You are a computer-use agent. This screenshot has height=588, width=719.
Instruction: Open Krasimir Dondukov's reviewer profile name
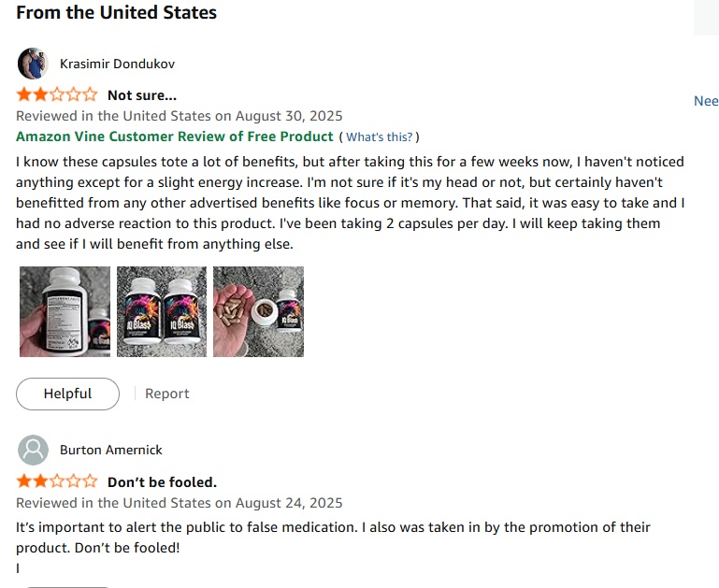pyautogui.click(x=117, y=64)
